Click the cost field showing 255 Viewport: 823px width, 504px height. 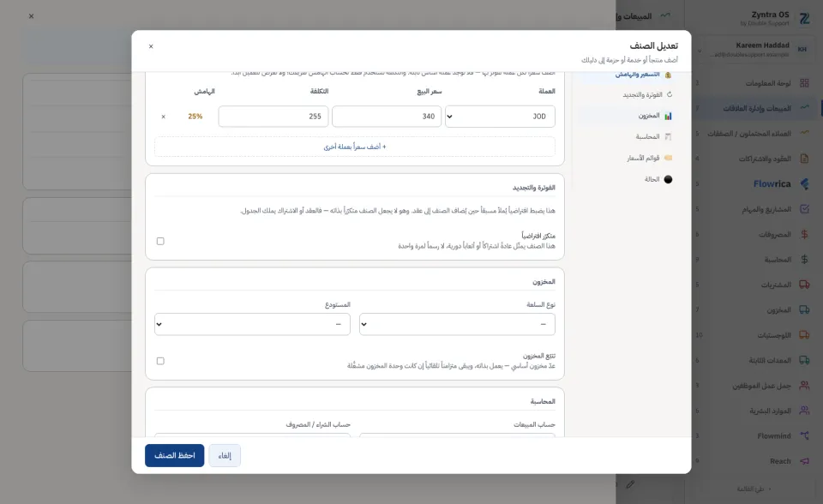(x=273, y=117)
